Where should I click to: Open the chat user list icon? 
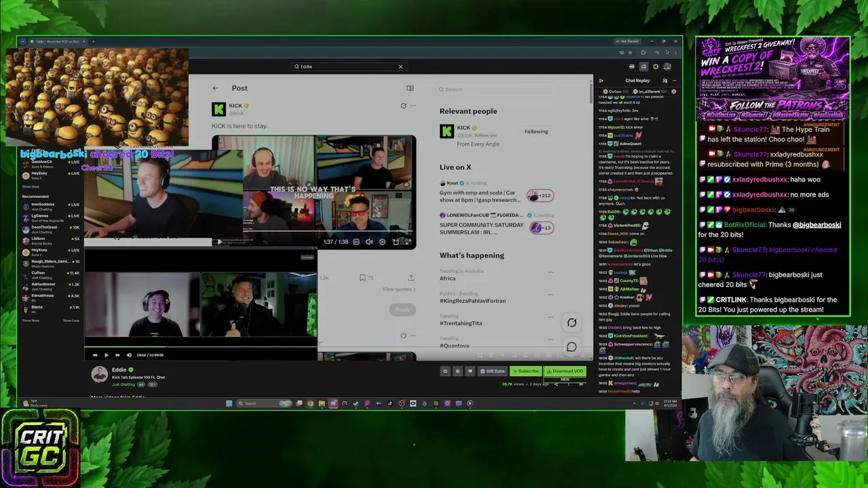point(665,80)
